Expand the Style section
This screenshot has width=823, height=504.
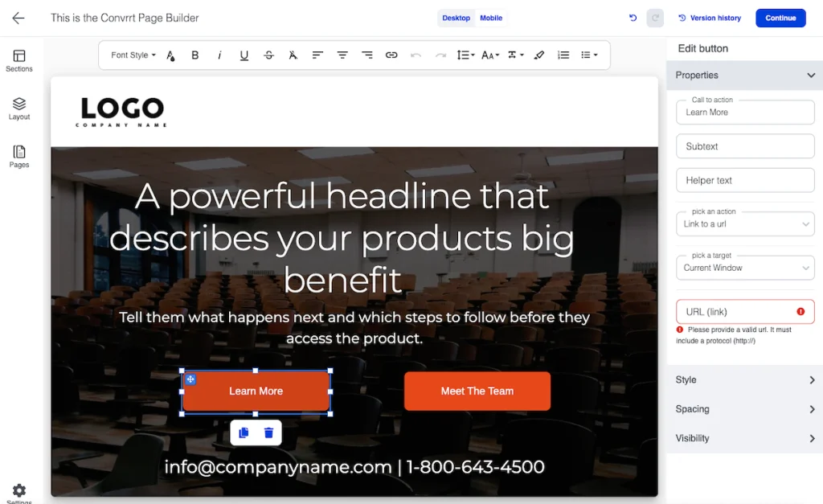[x=745, y=379]
